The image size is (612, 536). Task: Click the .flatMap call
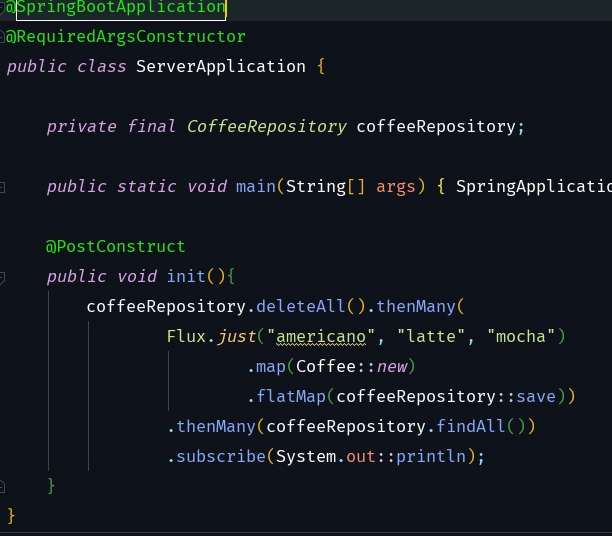[x=286, y=397]
